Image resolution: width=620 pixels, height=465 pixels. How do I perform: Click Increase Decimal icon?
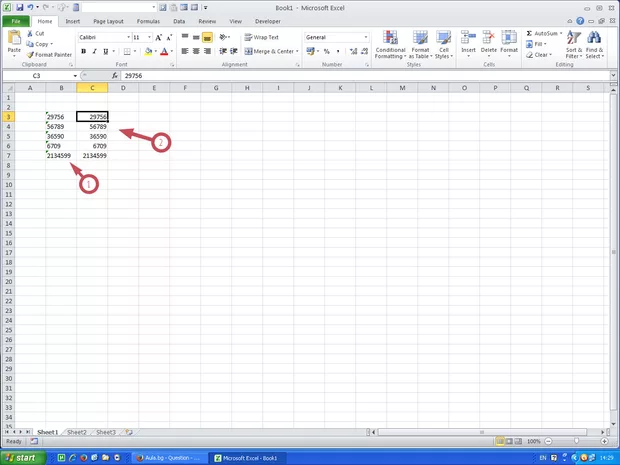(353, 51)
